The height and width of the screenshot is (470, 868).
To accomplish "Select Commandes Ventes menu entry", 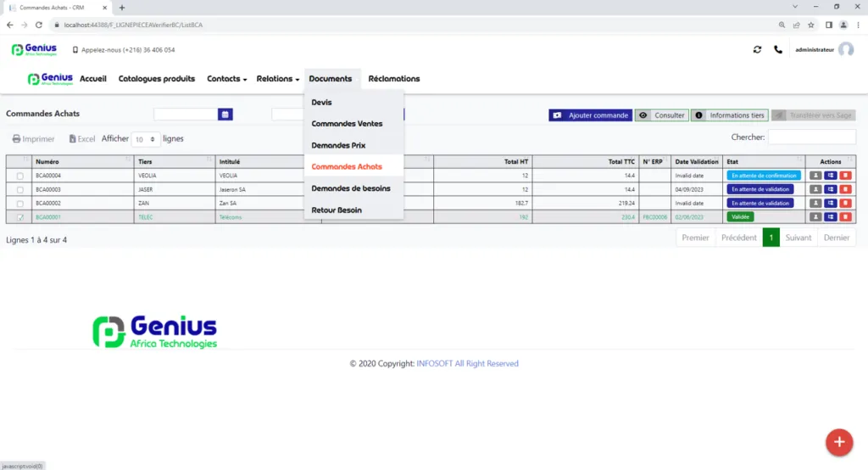I will tap(347, 124).
